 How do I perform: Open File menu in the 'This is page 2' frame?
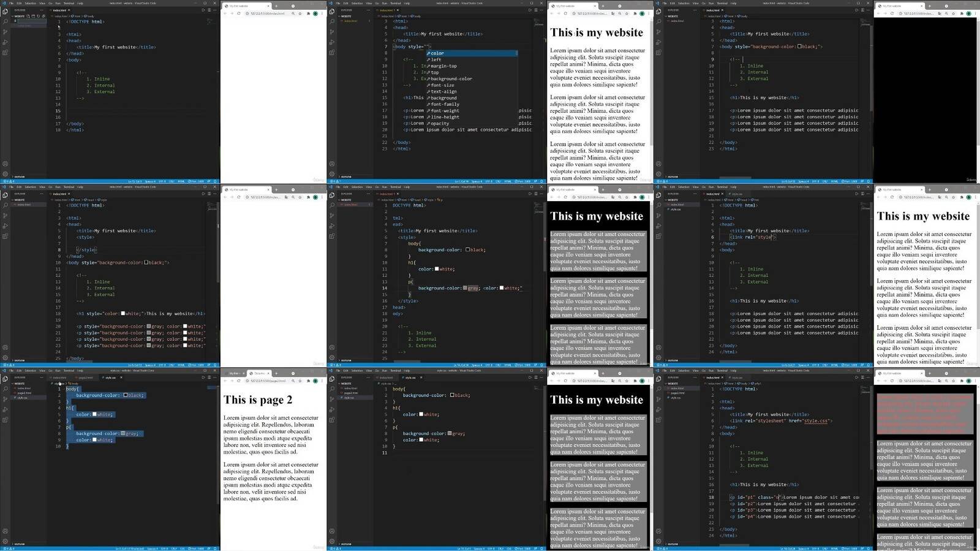tap(11, 370)
